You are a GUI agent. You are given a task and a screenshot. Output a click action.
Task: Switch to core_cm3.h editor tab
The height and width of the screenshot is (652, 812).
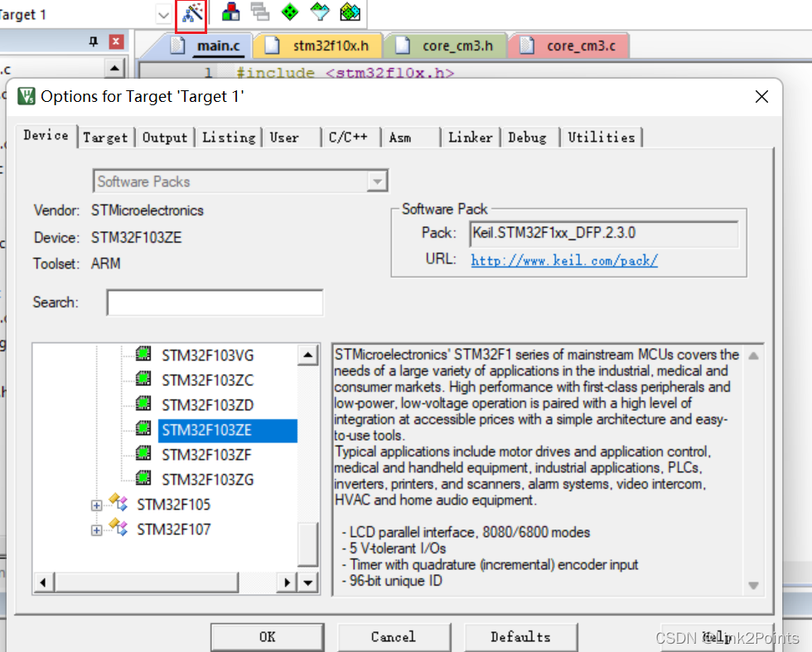click(x=446, y=46)
